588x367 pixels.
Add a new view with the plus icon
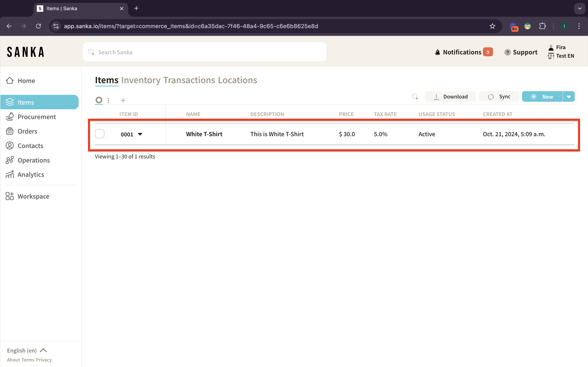[x=123, y=100]
